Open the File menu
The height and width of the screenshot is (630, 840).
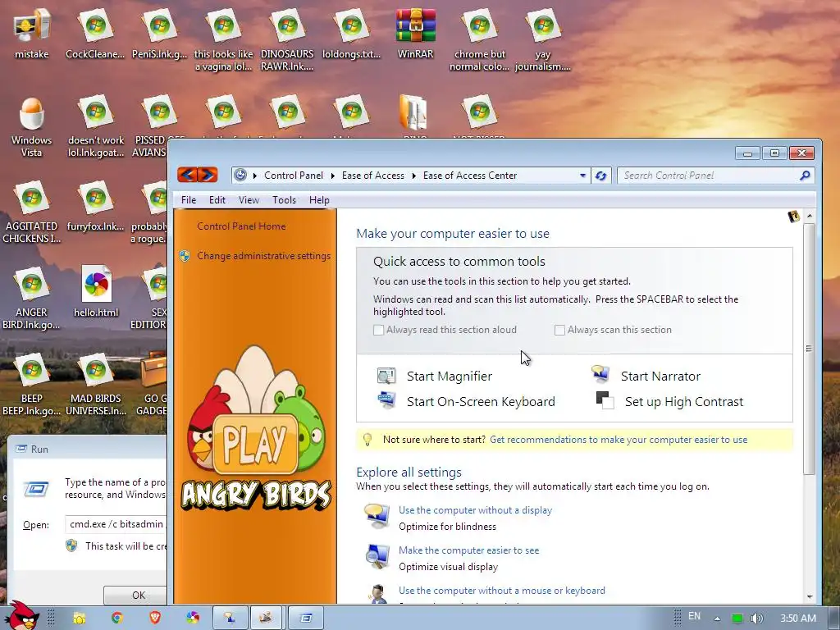coord(189,200)
